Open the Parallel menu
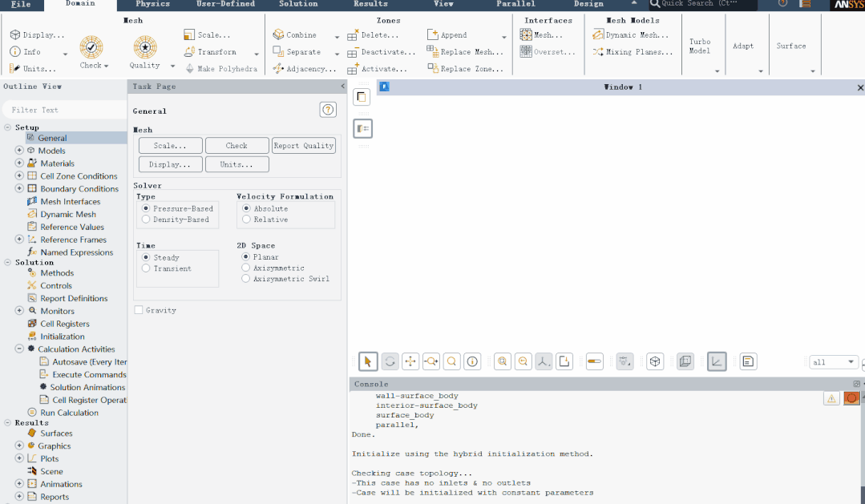Screen dimensions: 865x504 click(x=515, y=5)
